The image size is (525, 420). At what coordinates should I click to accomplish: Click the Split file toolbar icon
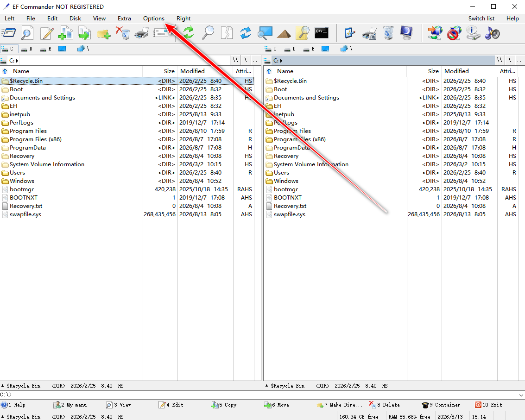click(x=227, y=33)
